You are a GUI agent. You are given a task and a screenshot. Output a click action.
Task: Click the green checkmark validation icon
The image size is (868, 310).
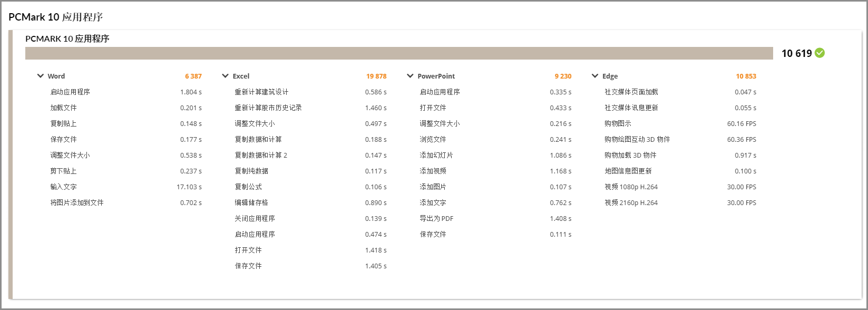pos(820,53)
